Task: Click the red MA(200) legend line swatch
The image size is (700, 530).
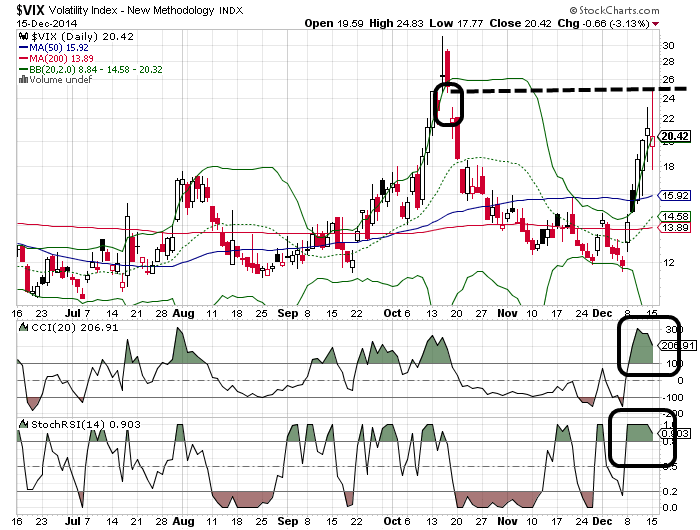Action: [x=23, y=58]
